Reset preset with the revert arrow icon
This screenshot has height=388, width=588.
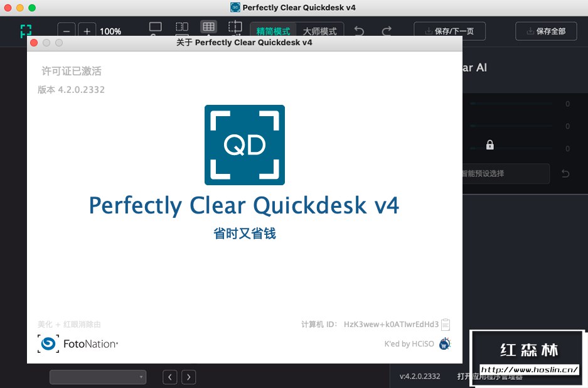pyautogui.click(x=565, y=173)
